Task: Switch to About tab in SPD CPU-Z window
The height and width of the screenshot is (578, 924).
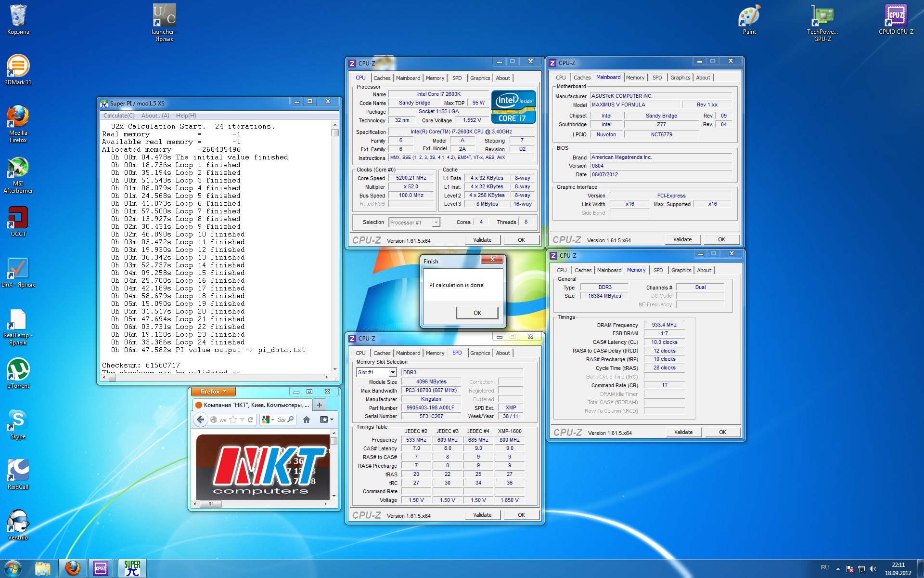Action: [x=503, y=353]
